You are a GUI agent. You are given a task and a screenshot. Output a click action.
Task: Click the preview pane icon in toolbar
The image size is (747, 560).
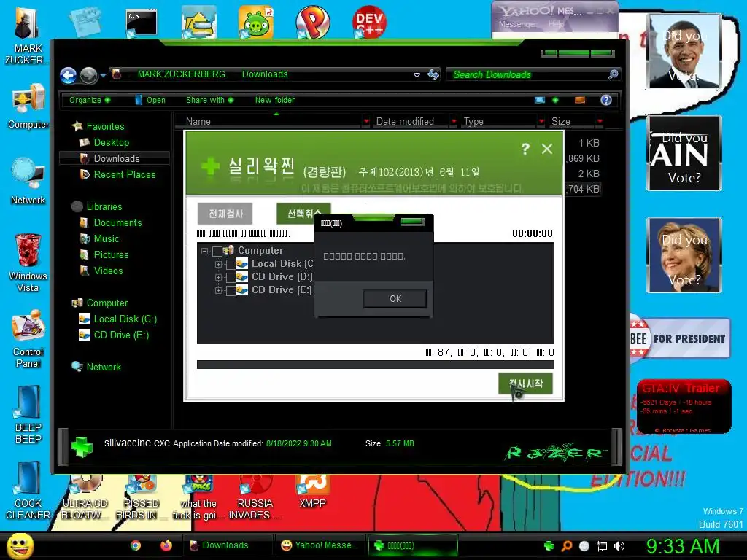pos(580,100)
